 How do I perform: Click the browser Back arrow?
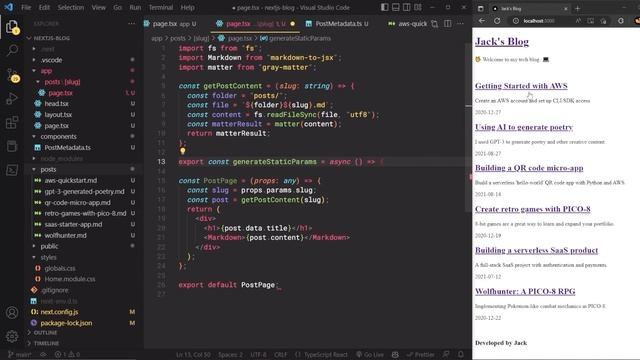point(482,20)
